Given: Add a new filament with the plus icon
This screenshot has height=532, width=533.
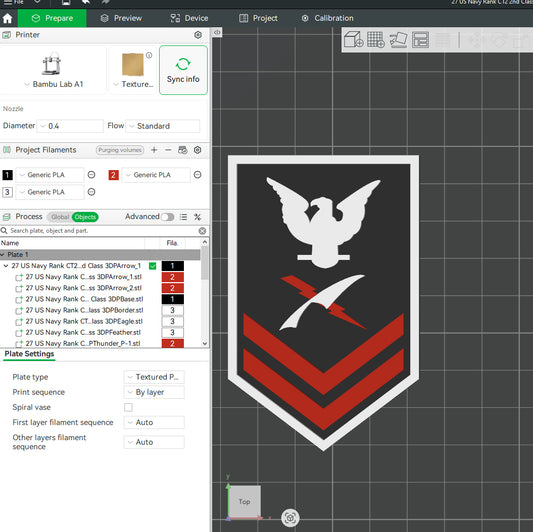Looking at the screenshot, I should pos(154,150).
